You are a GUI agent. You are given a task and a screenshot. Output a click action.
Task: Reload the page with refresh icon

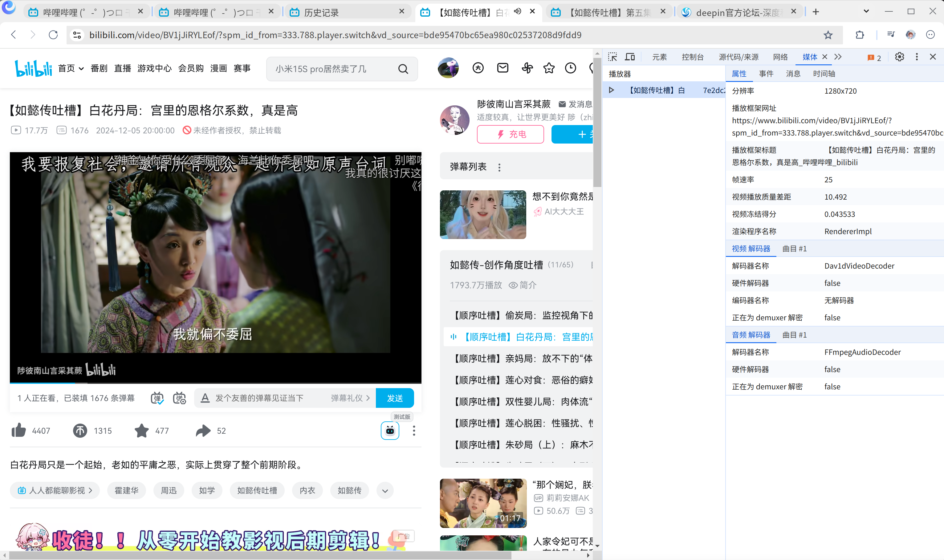pyautogui.click(x=53, y=35)
